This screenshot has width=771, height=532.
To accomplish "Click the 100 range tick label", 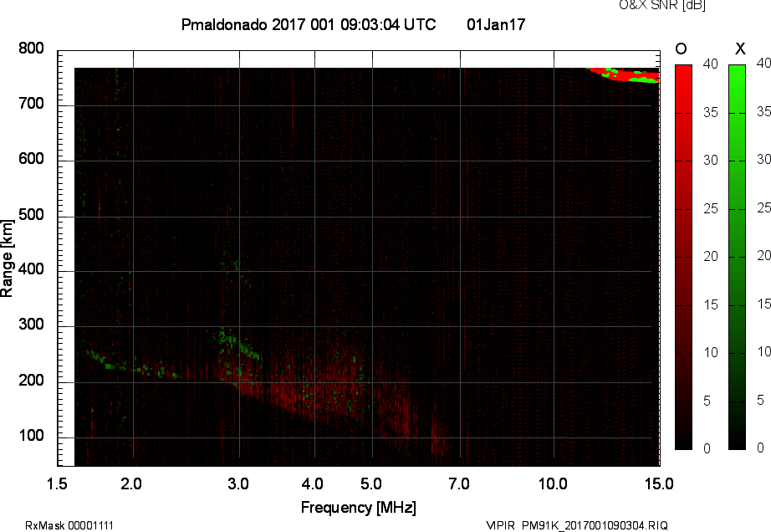I will (31, 436).
